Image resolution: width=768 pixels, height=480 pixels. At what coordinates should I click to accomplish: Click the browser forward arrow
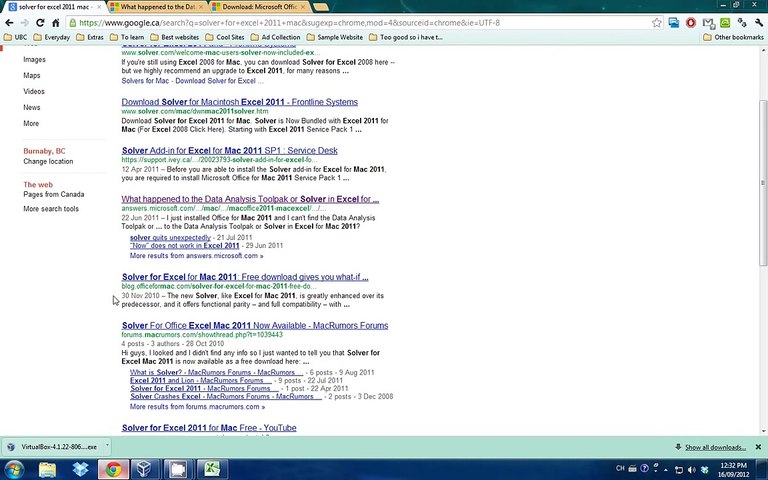[x=24, y=23]
